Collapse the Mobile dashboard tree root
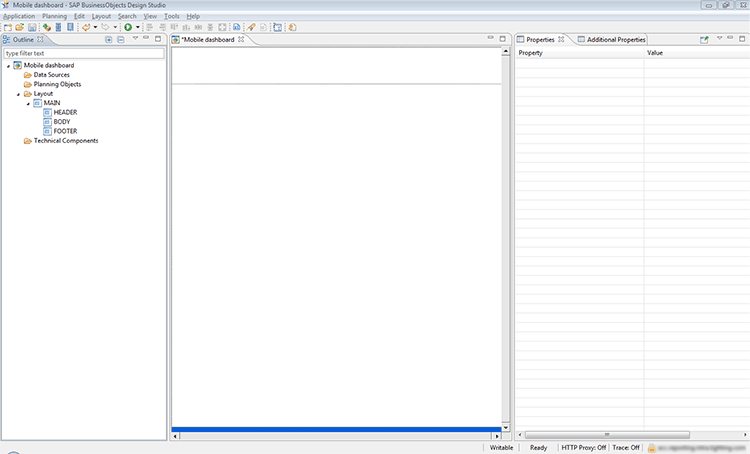This screenshot has height=454, width=750. coord(8,66)
